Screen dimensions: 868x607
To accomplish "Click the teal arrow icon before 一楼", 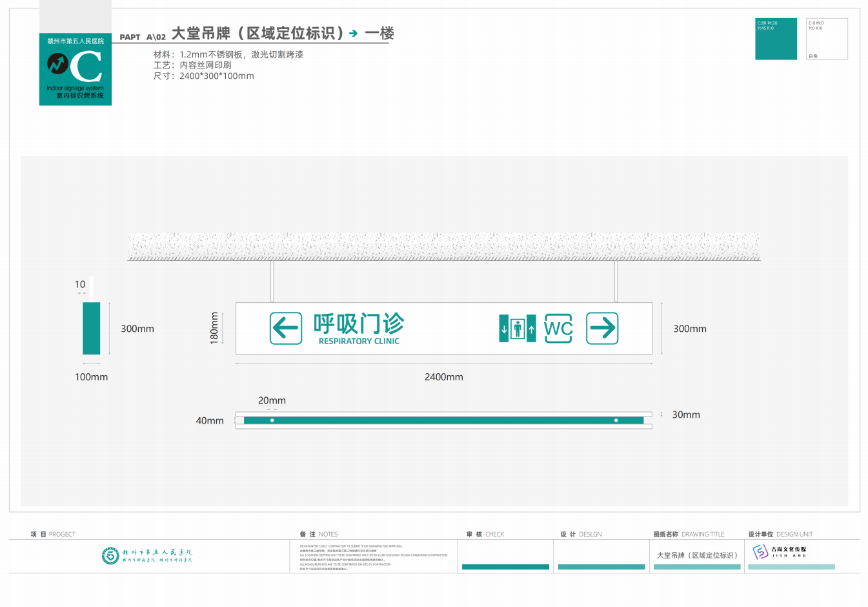I will coord(354,33).
